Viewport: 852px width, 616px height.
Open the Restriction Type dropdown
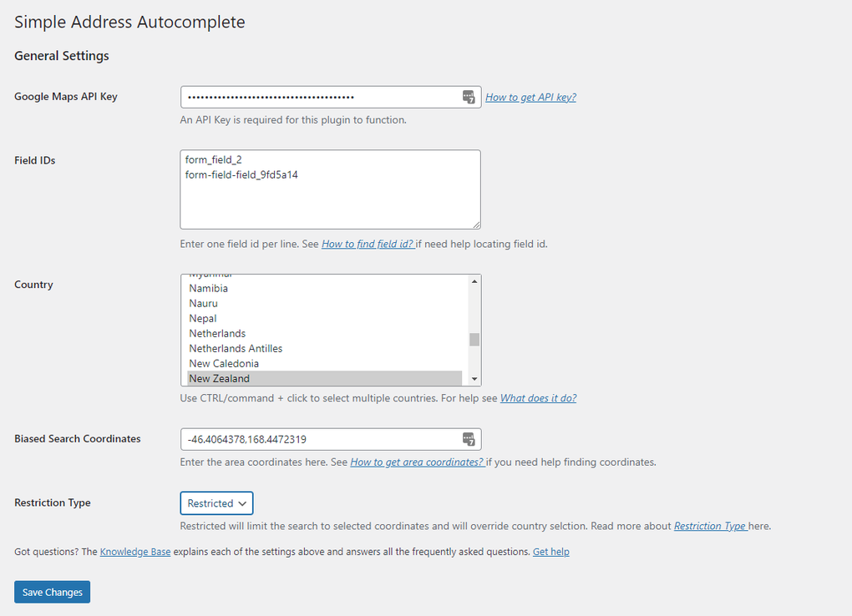coord(216,502)
